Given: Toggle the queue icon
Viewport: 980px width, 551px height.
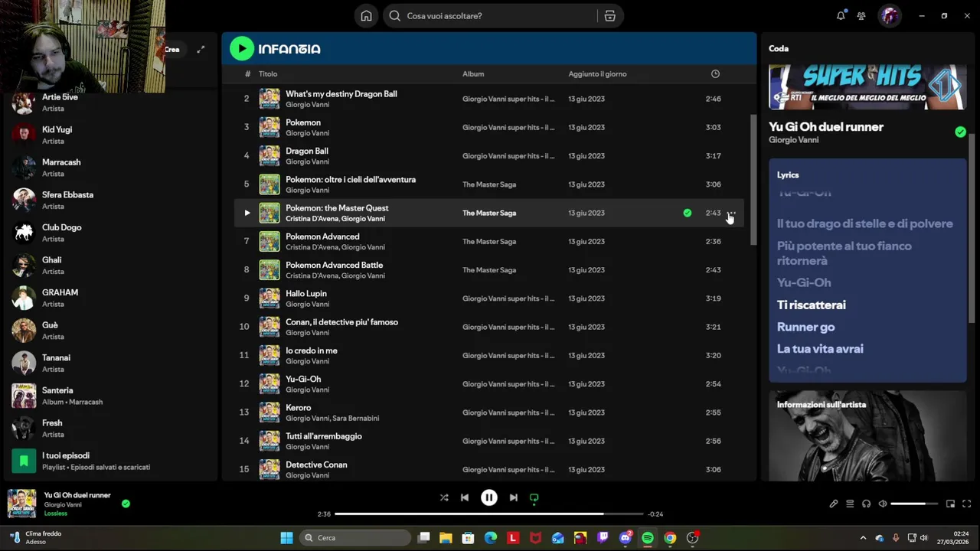Looking at the screenshot, I should pos(850,504).
